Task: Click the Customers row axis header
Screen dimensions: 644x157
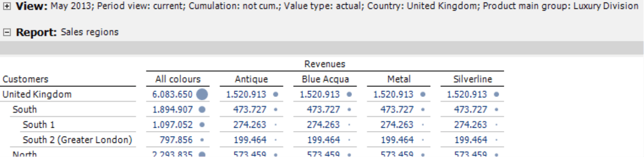Action: point(26,79)
